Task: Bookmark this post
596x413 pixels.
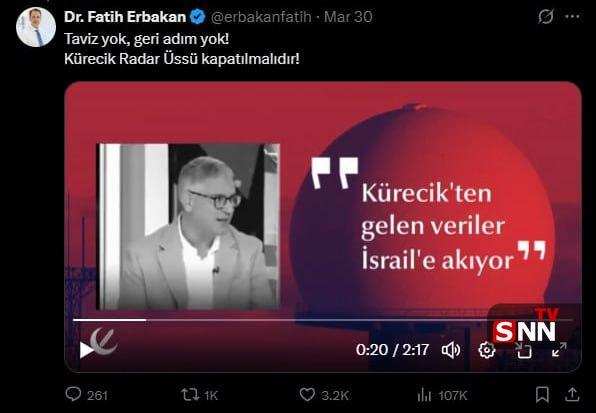Action: (542, 395)
